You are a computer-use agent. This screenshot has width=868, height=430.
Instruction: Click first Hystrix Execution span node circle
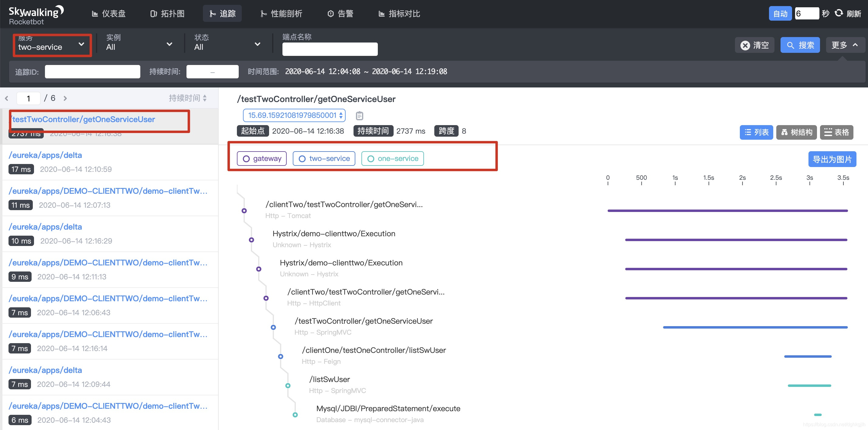(251, 240)
